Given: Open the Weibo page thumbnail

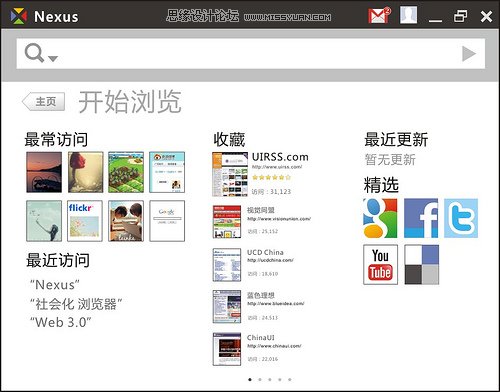Looking at the screenshot, I should [167, 172].
